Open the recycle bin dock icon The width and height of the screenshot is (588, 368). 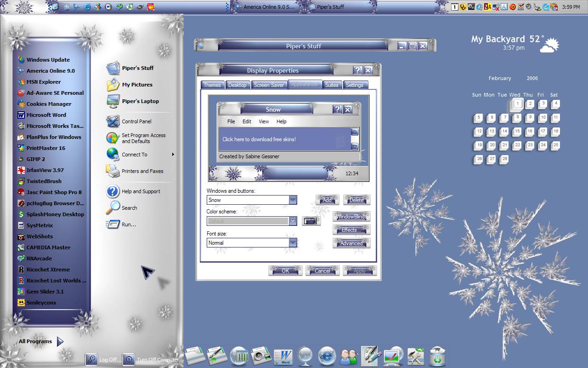pos(437,356)
